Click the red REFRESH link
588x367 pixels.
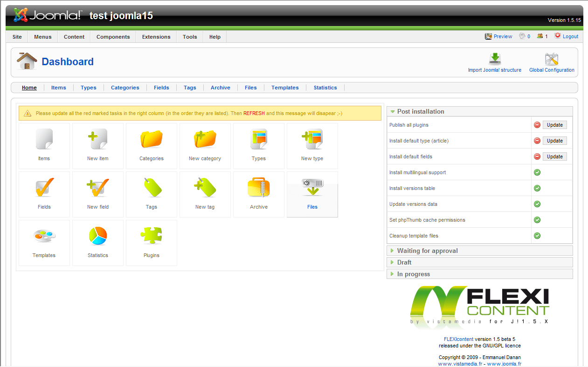(x=254, y=113)
